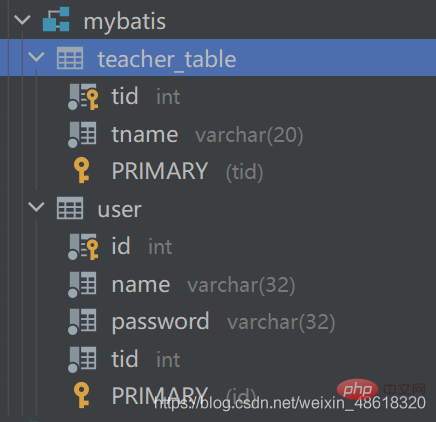The height and width of the screenshot is (422, 436).
Task: Select the tname varchar(20) column
Action: click(207, 135)
